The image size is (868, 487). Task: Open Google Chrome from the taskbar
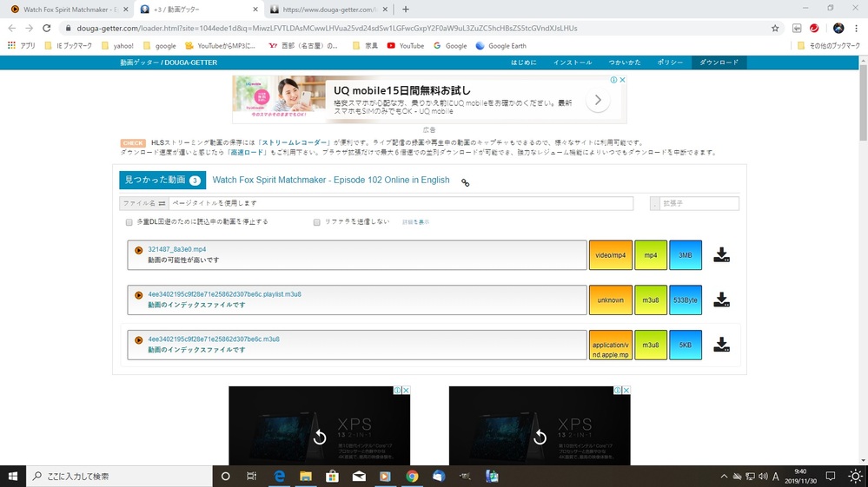[412, 476]
